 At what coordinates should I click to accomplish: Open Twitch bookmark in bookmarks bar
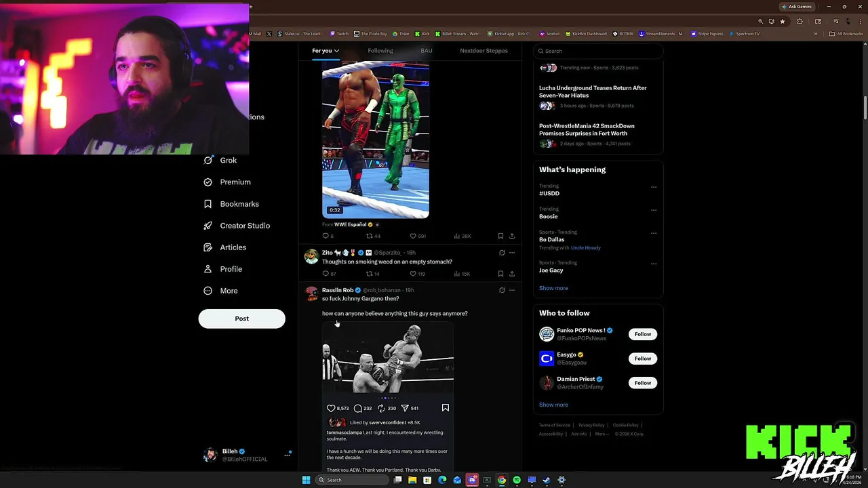pyautogui.click(x=339, y=34)
